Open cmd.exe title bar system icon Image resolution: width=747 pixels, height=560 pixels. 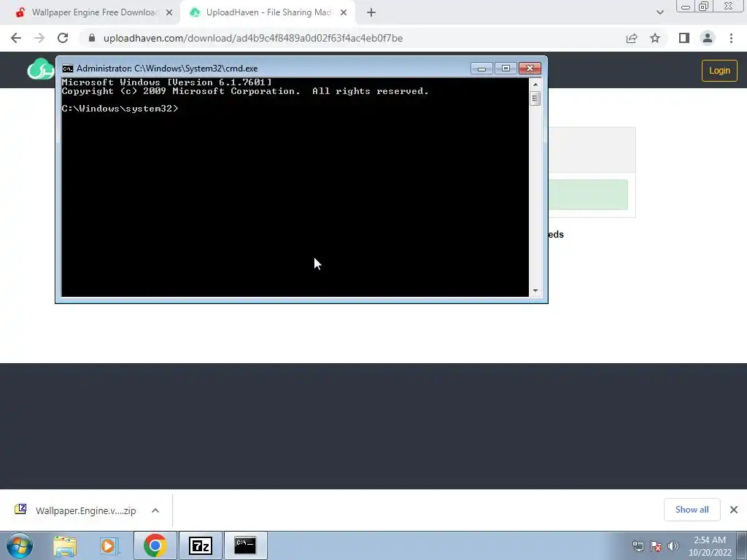[x=68, y=69]
